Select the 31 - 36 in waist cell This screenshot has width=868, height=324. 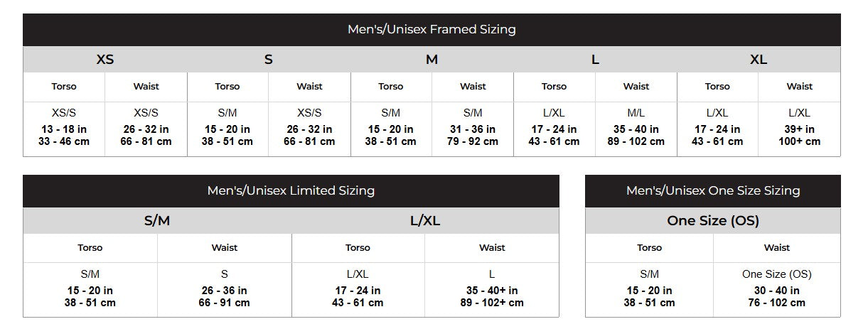click(473, 129)
